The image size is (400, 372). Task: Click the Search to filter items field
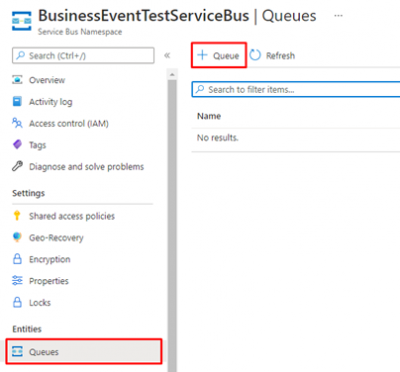tap(296, 89)
